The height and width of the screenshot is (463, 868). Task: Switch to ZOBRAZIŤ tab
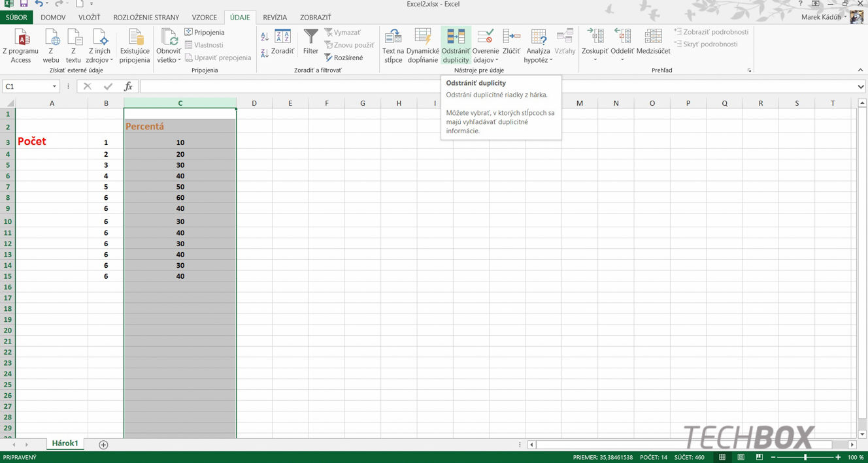point(316,18)
